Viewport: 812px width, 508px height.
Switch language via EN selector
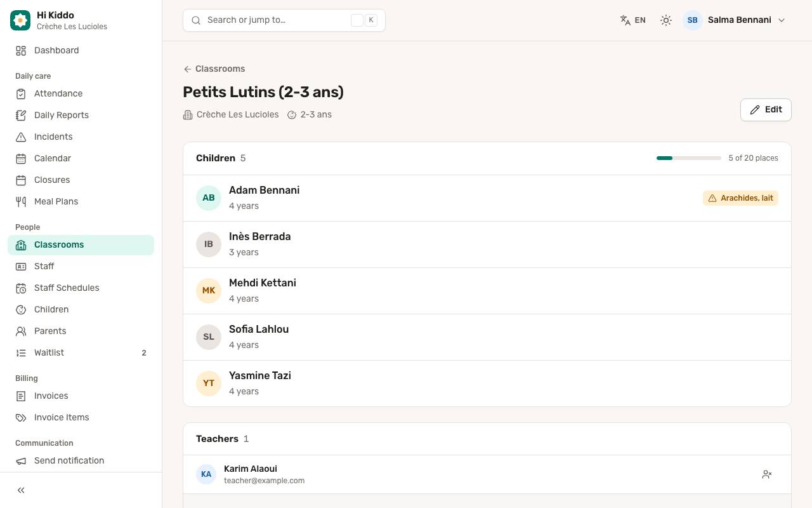click(x=633, y=20)
